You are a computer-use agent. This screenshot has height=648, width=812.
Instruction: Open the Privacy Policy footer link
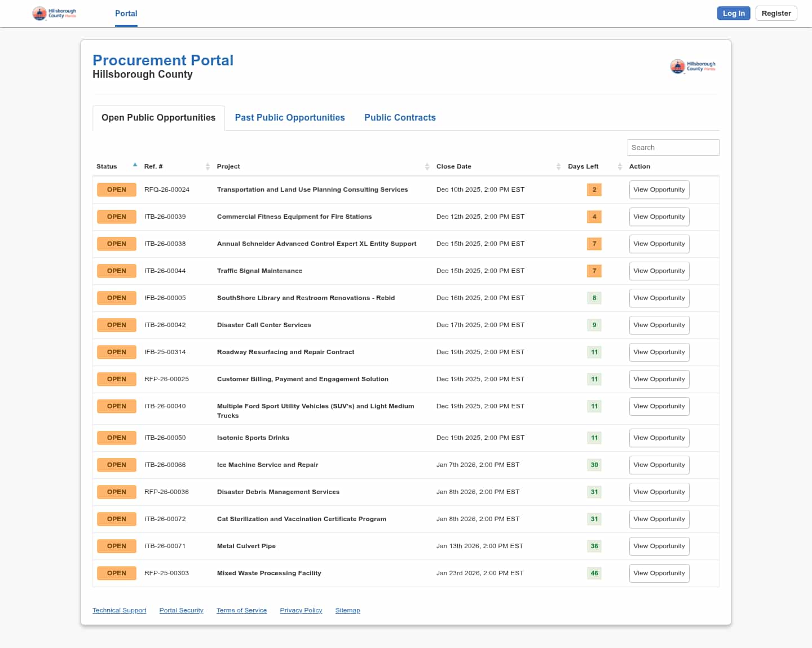tap(301, 610)
